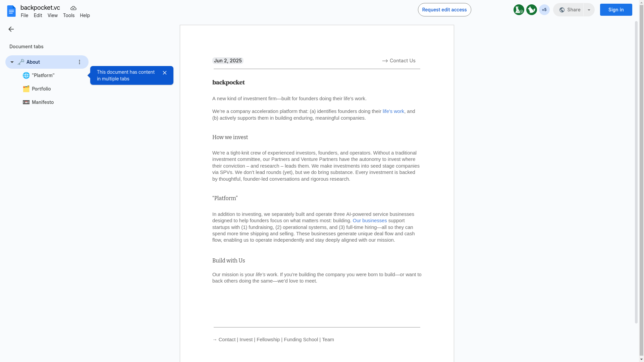Click the Share button
The height and width of the screenshot is (362, 644).
pyautogui.click(x=569, y=10)
